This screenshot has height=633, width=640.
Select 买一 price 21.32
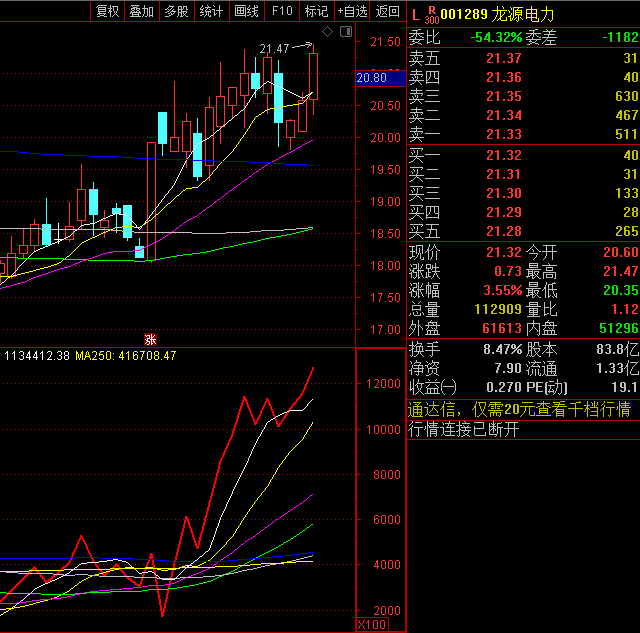504,155
